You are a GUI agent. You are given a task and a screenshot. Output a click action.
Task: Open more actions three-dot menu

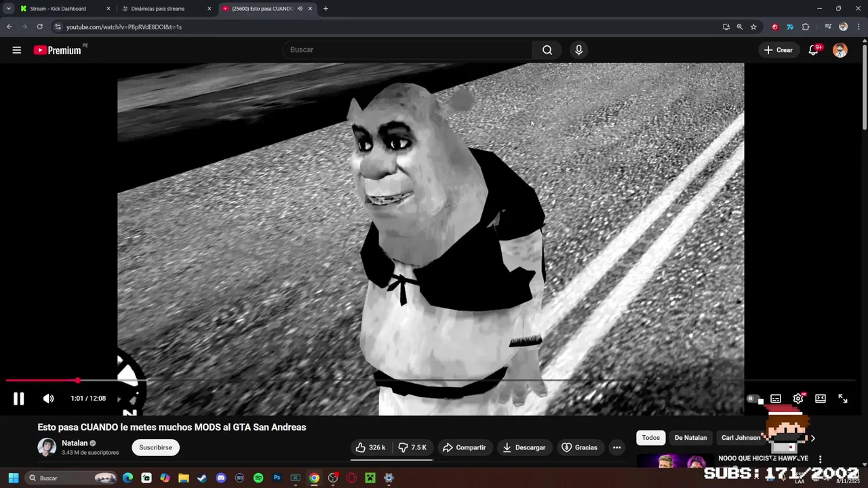(x=616, y=447)
